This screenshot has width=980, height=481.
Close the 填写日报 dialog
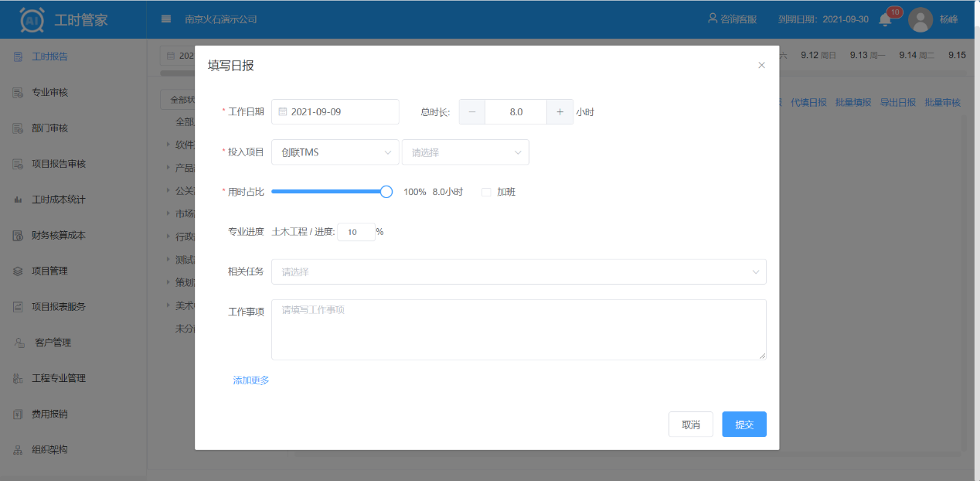[x=761, y=66]
